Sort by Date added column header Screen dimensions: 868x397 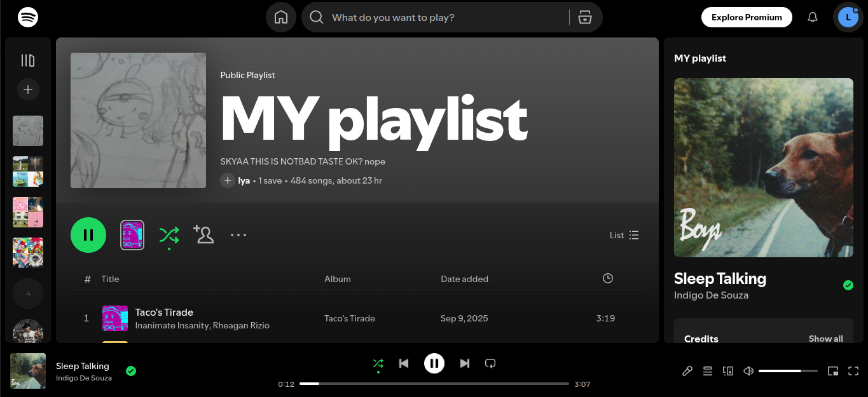(x=464, y=279)
